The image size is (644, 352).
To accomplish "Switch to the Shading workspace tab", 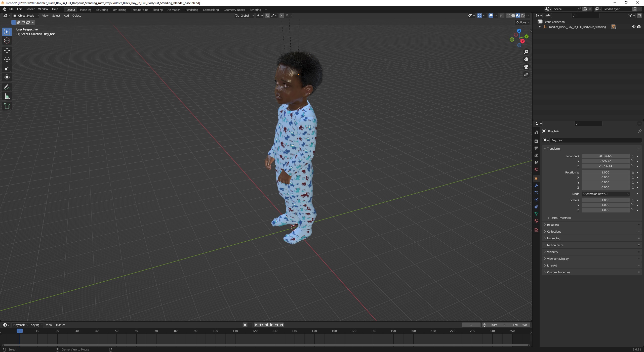I will [157, 10].
